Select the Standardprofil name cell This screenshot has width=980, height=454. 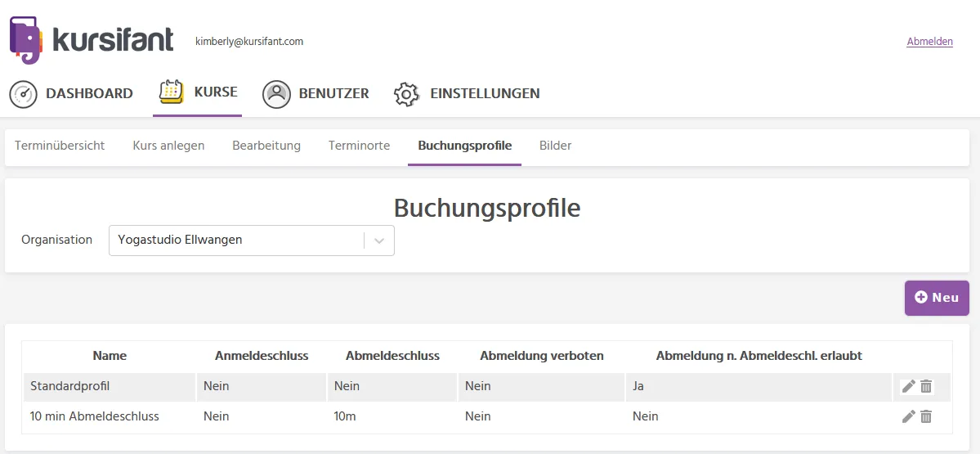(x=110, y=386)
